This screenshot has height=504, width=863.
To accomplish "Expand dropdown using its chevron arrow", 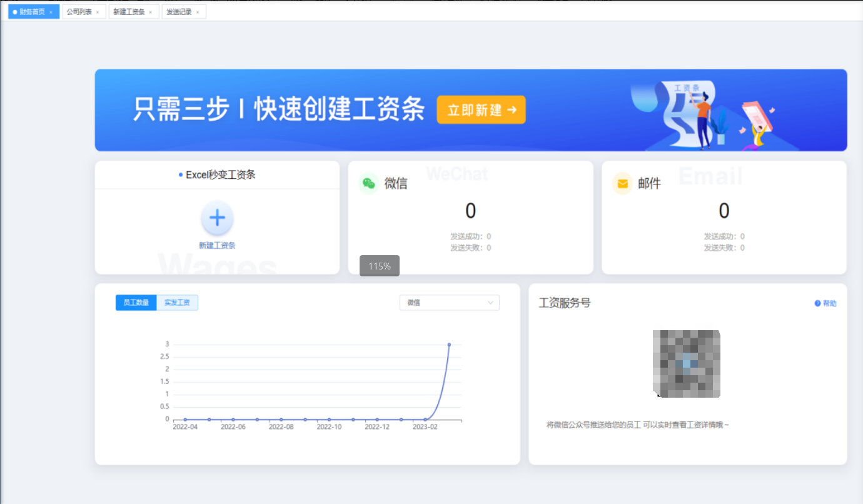I will coord(490,303).
